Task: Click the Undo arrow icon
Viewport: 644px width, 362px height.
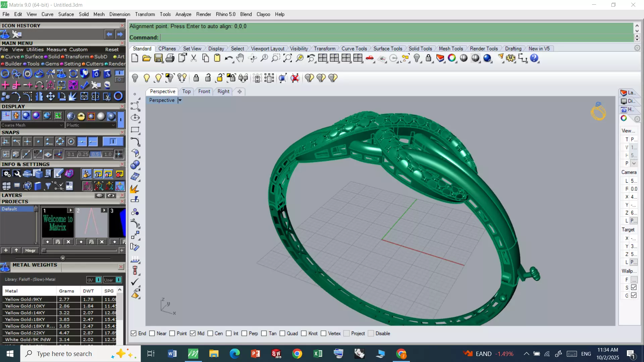Action: [229, 58]
